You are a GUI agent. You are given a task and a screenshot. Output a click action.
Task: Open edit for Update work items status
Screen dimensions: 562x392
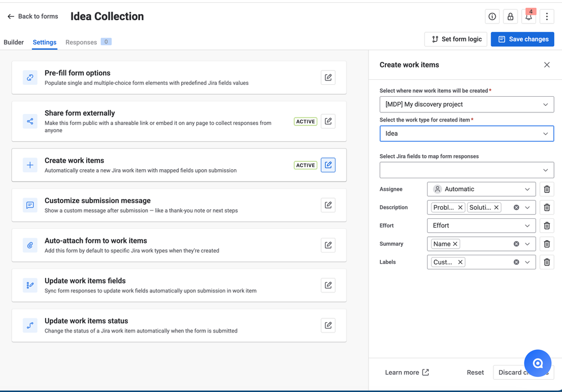coord(328,325)
